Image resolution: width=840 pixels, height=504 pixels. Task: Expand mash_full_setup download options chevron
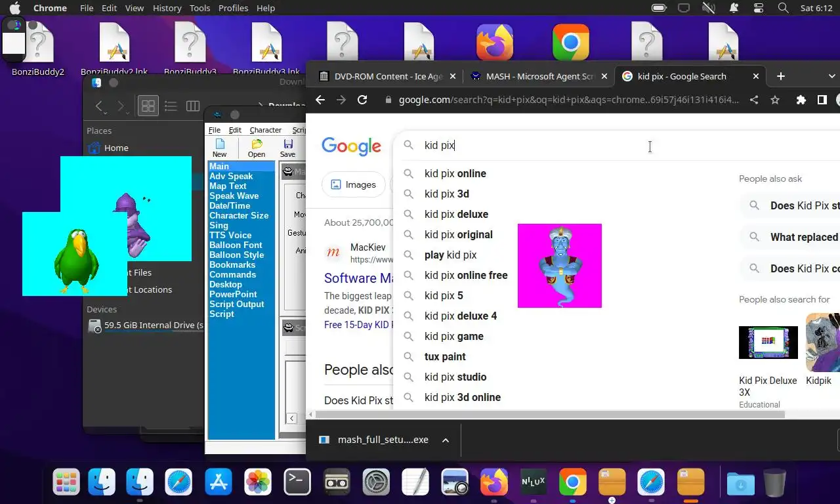[x=446, y=440]
